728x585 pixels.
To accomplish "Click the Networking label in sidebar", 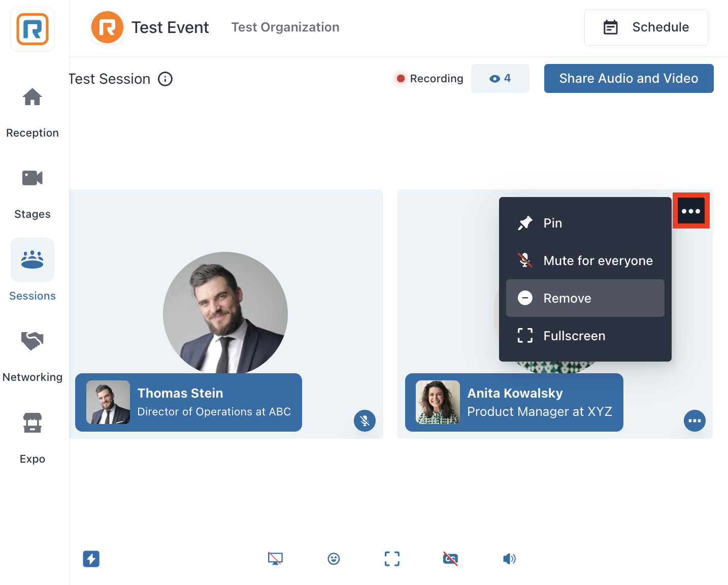I will (x=32, y=377).
